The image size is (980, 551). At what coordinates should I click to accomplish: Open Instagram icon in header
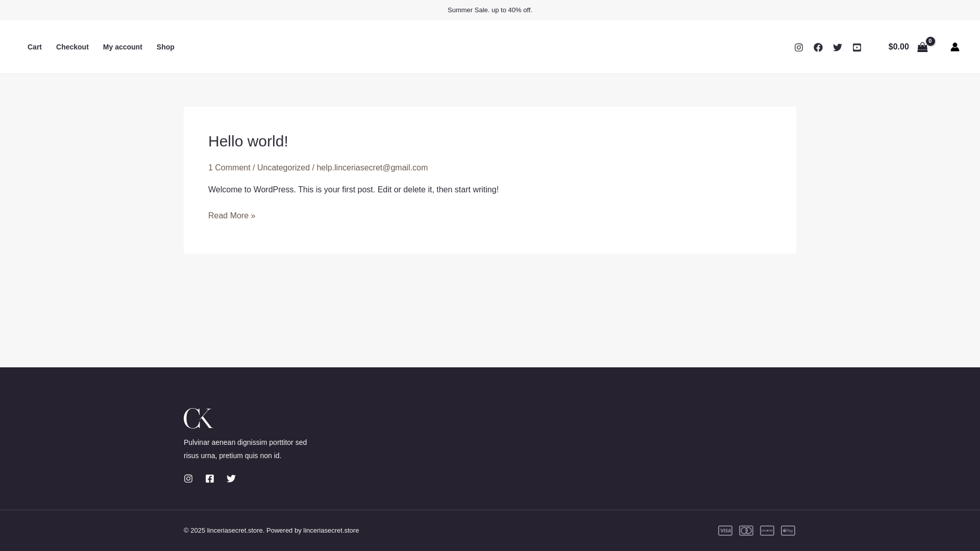tap(799, 47)
